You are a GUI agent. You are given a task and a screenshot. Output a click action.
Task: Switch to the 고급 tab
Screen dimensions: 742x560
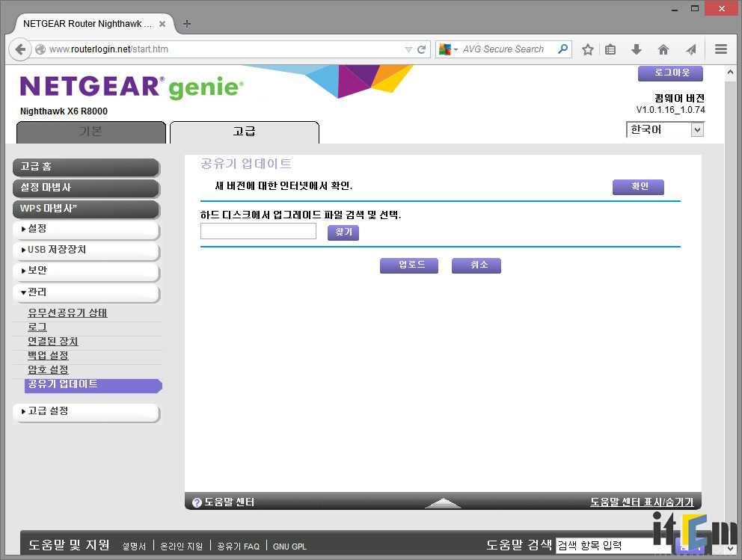(x=244, y=132)
